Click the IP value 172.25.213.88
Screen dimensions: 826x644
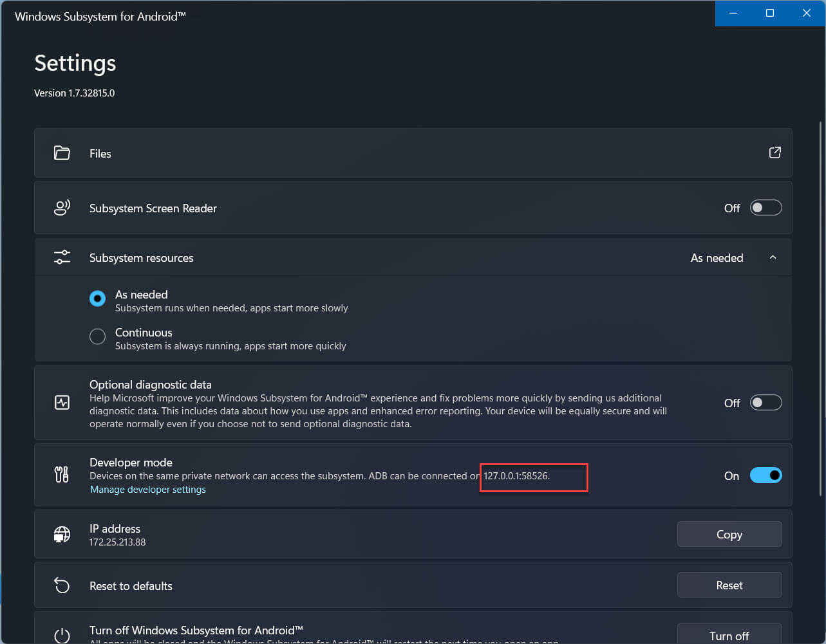coord(118,542)
